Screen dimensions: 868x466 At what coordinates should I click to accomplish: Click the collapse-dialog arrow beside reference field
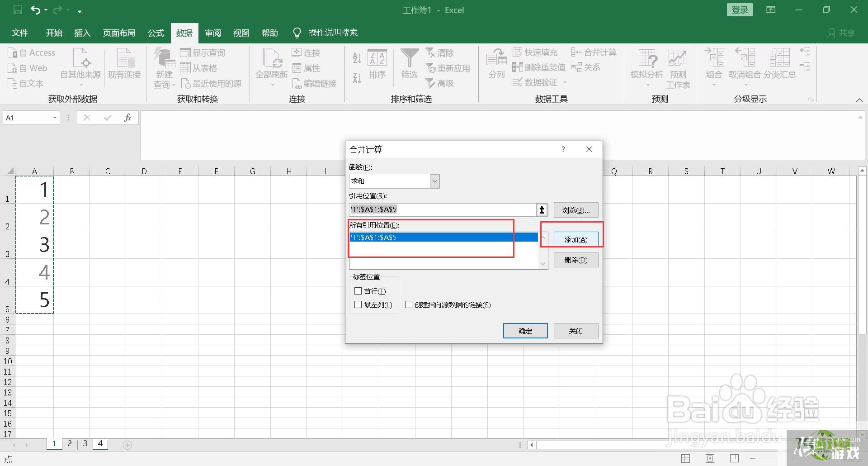(542, 209)
